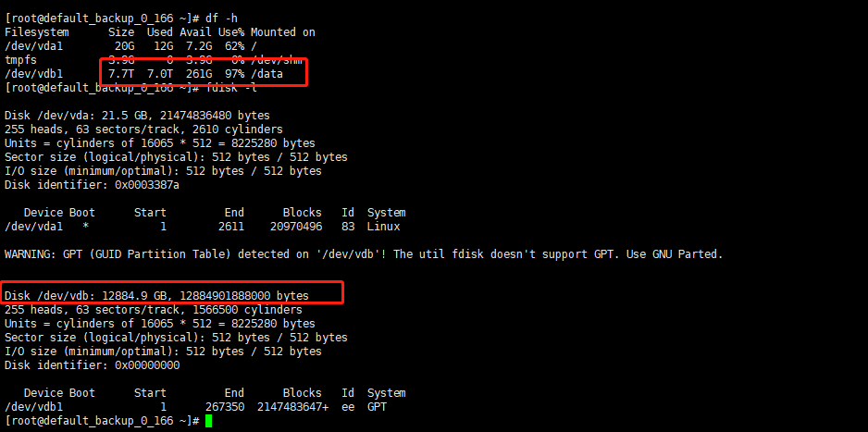Click the '/dev/vda1' row in df output
Screen dimensions: 868x432
(x=130, y=46)
